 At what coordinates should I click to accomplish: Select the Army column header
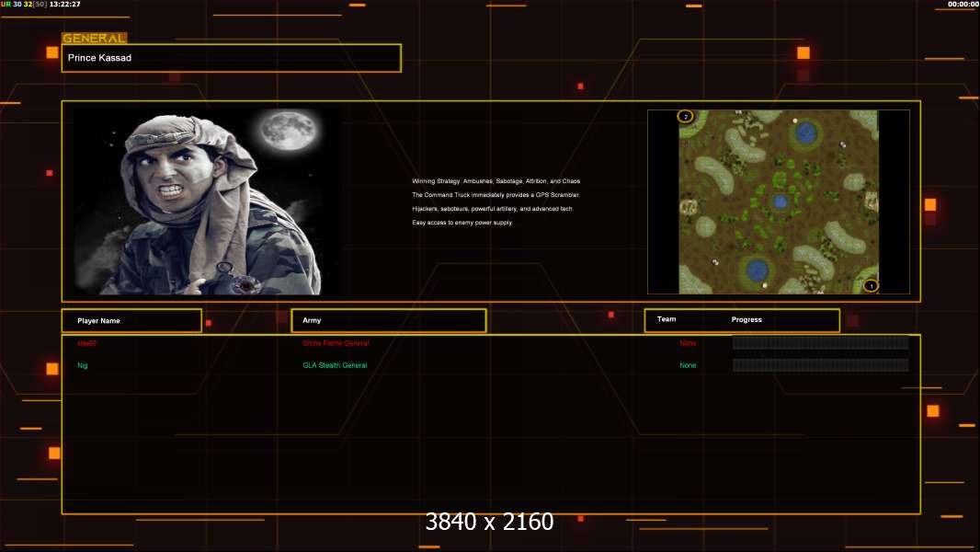tap(389, 320)
